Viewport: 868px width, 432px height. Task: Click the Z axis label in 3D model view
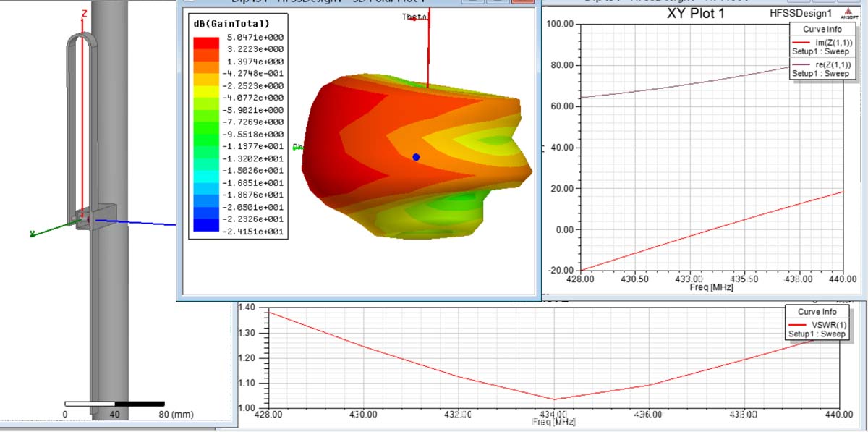pos(85,14)
